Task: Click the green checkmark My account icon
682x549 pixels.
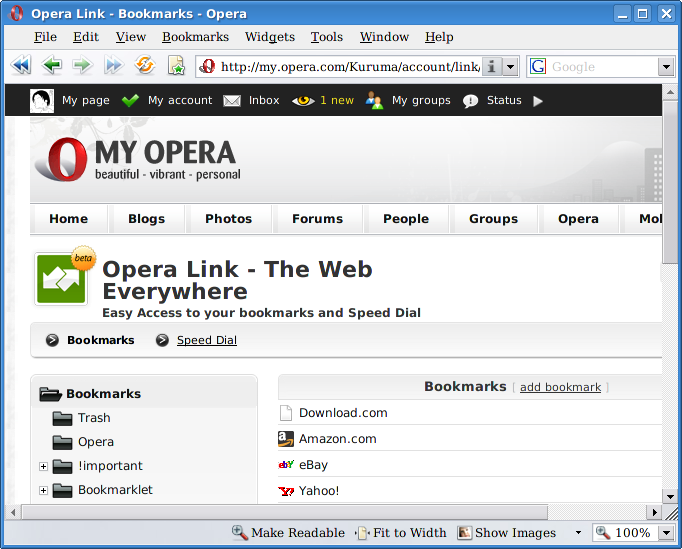Action: coord(130,100)
